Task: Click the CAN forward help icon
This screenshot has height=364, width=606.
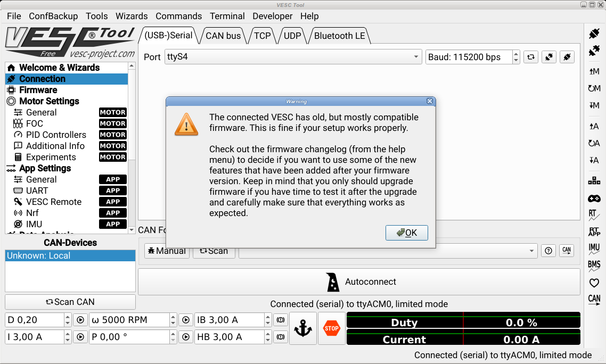Action: (548, 251)
